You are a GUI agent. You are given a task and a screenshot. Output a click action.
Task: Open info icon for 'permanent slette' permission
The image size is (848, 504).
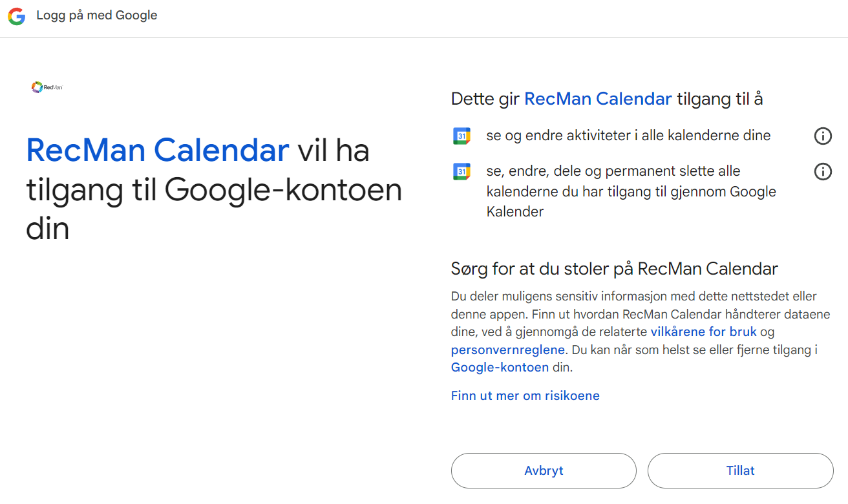click(x=822, y=172)
